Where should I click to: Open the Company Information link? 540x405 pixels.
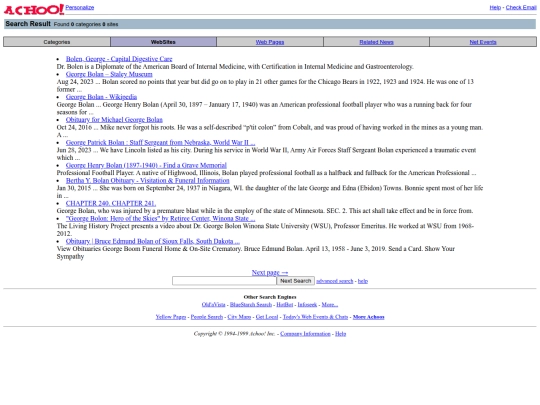pyautogui.click(x=305, y=333)
